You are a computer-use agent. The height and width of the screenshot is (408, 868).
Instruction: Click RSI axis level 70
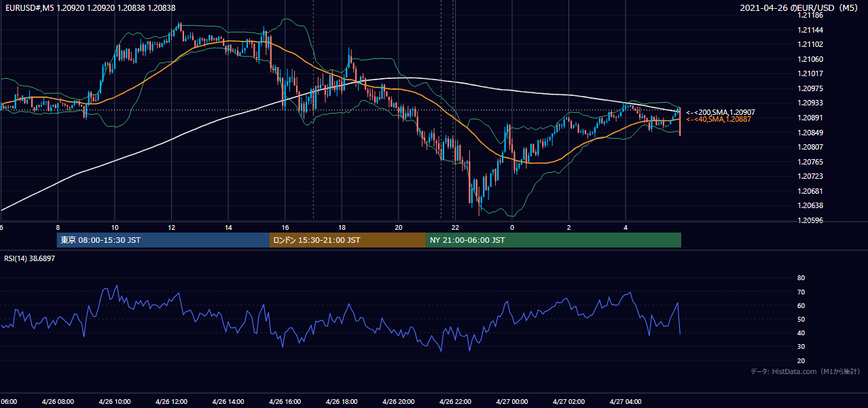pos(801,292)
